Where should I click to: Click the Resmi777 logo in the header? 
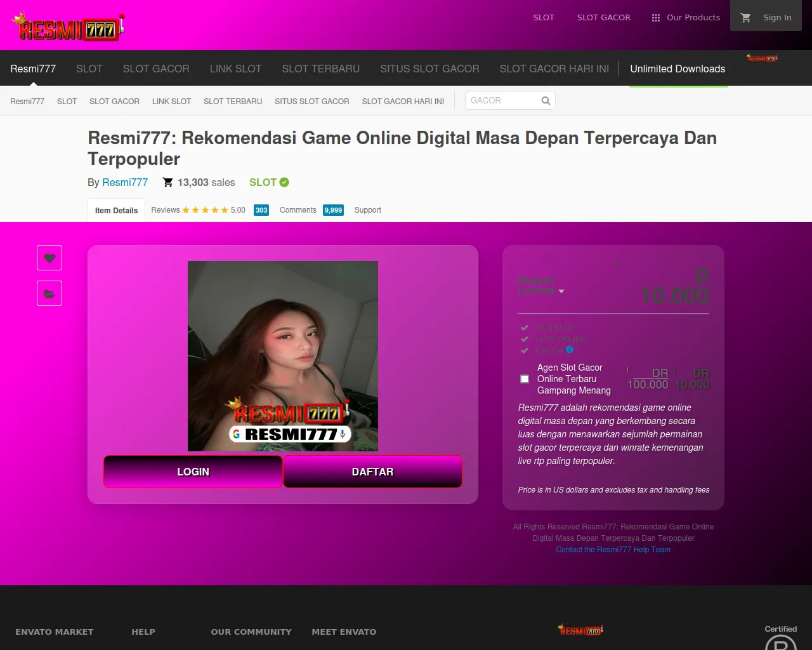(x=68, y=27)
